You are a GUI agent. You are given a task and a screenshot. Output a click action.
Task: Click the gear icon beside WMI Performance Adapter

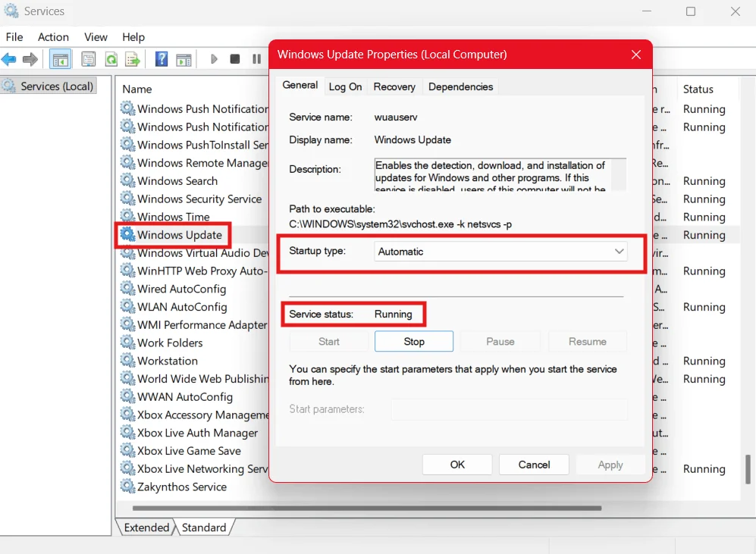(127, 324)
